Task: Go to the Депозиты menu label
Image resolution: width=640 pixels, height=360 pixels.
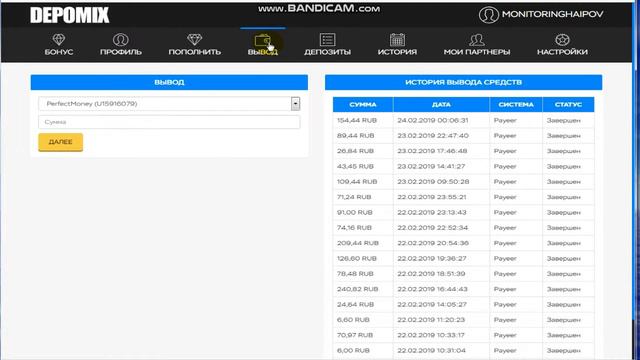Action: point(327,52)
